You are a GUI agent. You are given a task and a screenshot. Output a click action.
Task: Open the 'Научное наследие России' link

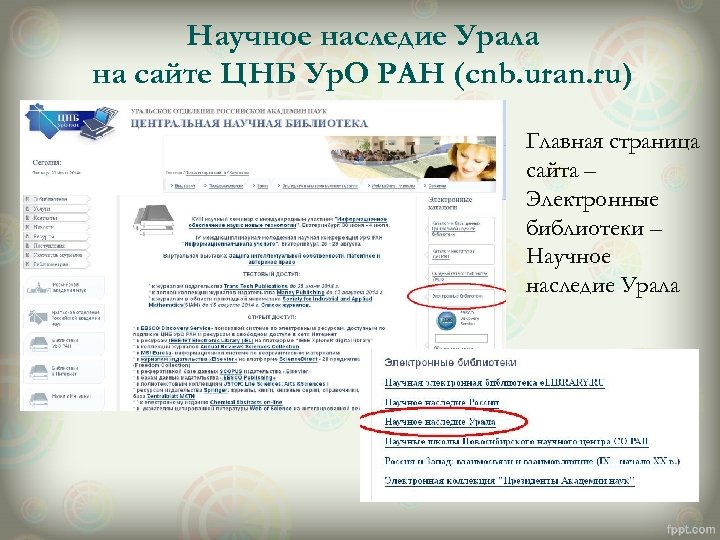[x=442, y=402]
